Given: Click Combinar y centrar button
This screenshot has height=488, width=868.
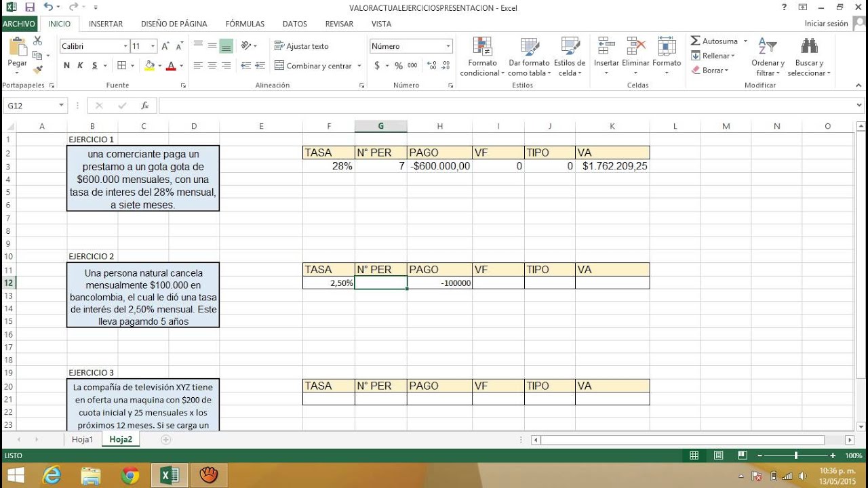Looking at the screenshot, I should pyautogui.click(x=313, y=66).
